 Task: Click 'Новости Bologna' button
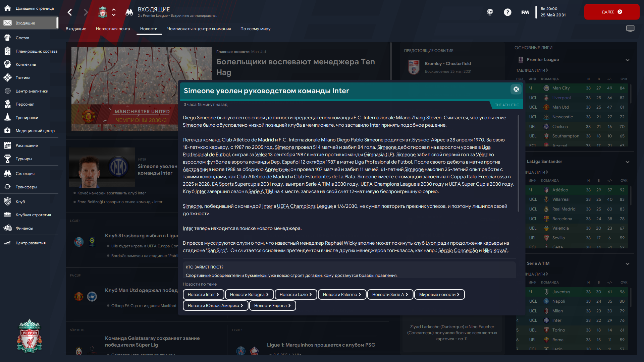(x=249, y=294)
